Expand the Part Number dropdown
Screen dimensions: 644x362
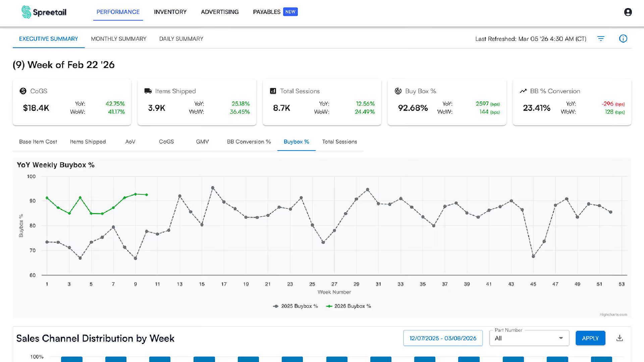coord(529,338)
